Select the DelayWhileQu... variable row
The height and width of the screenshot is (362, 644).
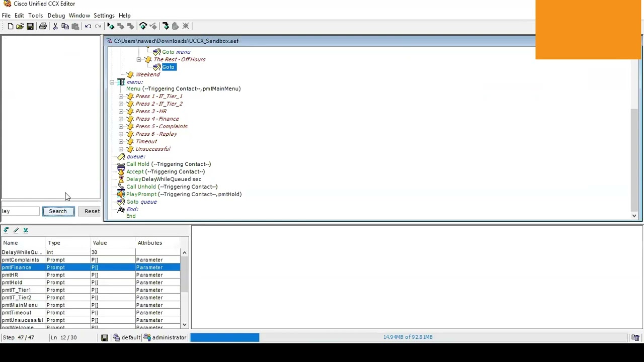pos(91,252)
